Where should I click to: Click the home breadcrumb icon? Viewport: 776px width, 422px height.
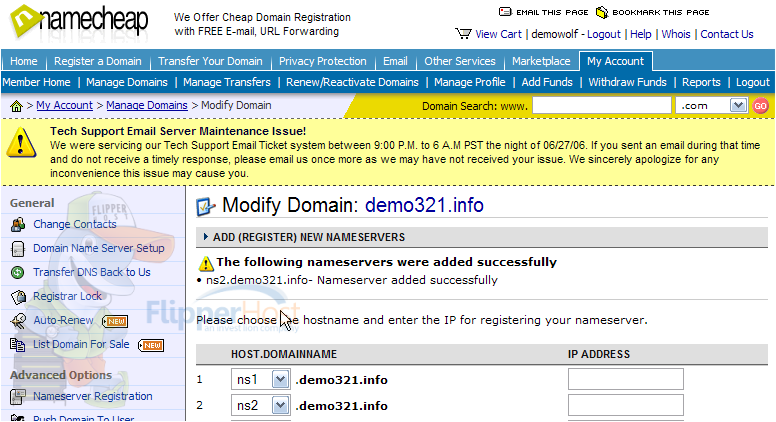point(16,106)
